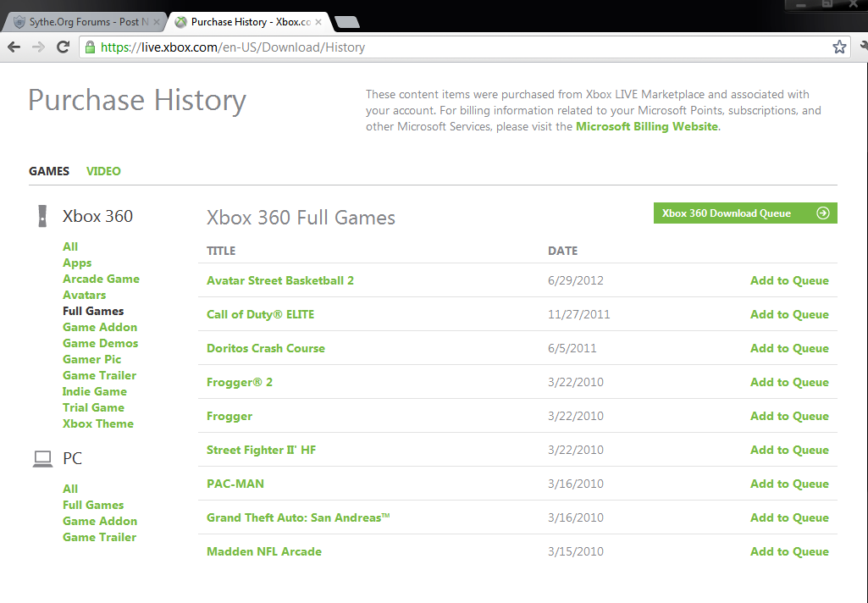Screen dimensions: 868x603
Task: Click the green SSL padlock icon
Action: [x=90, y=47]
